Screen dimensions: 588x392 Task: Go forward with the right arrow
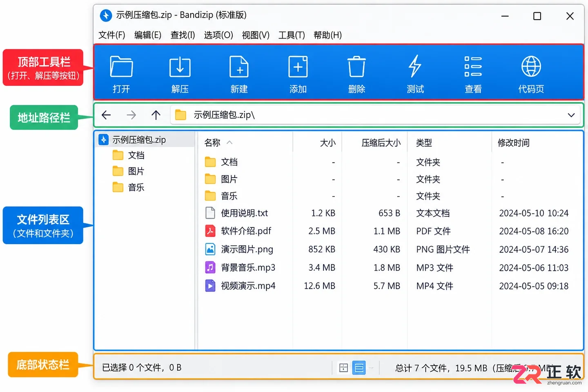click(131, 115)
